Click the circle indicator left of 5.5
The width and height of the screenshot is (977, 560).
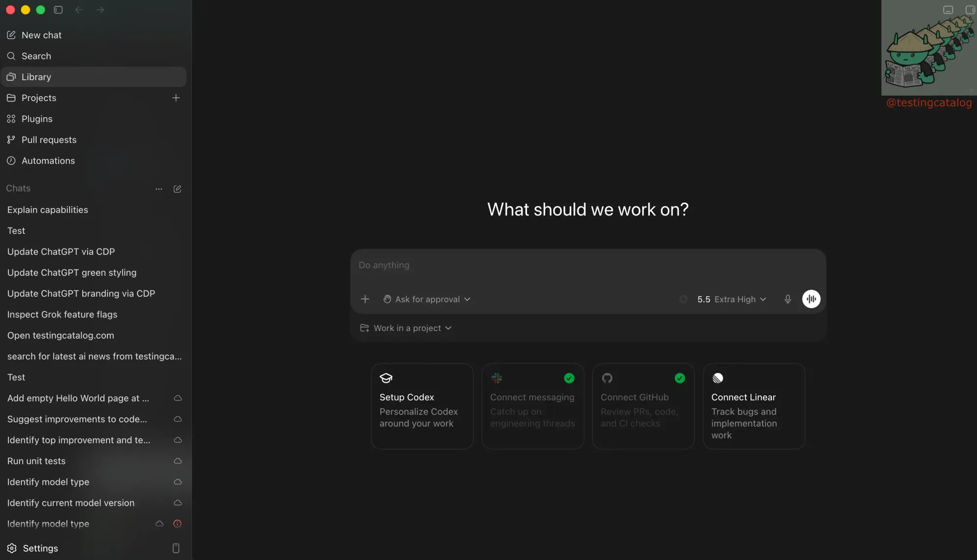pos(683,299)
